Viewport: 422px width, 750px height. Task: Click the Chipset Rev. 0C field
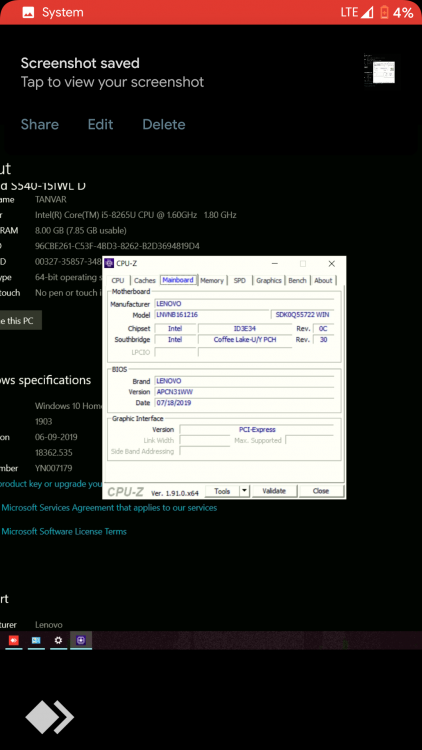(x=323, y=329)
